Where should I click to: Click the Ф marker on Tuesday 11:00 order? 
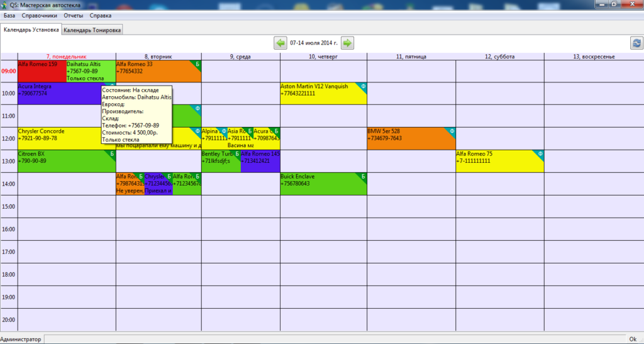pos(197,109)
